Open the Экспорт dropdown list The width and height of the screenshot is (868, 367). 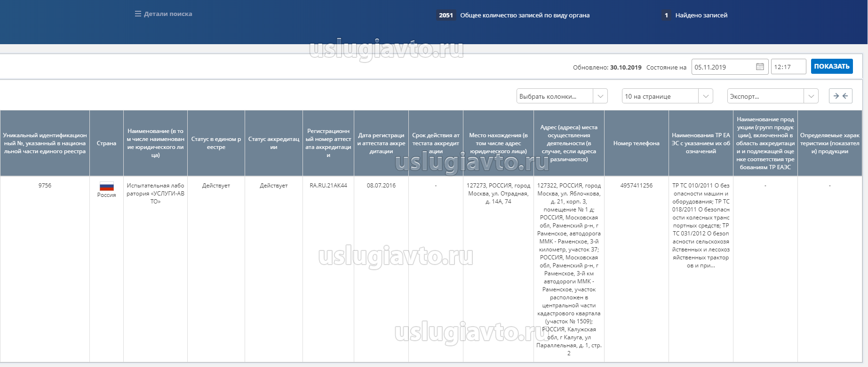[x=772, y=96]
